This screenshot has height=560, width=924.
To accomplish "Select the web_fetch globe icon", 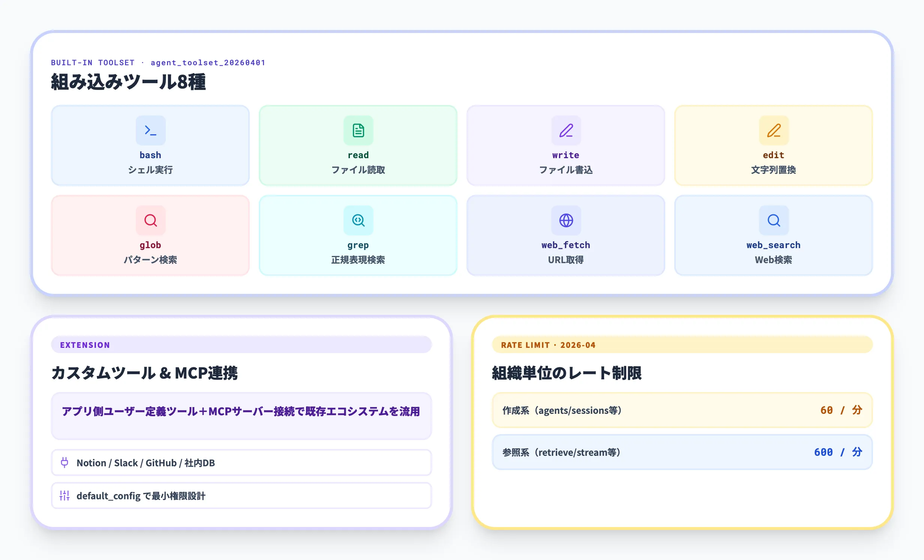I will coord(565,220).
